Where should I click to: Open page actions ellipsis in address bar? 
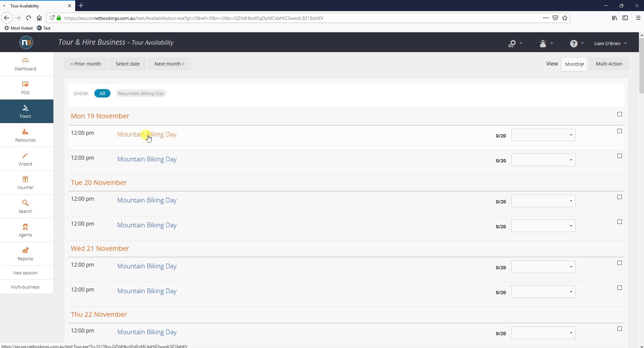tap(546, 18)
